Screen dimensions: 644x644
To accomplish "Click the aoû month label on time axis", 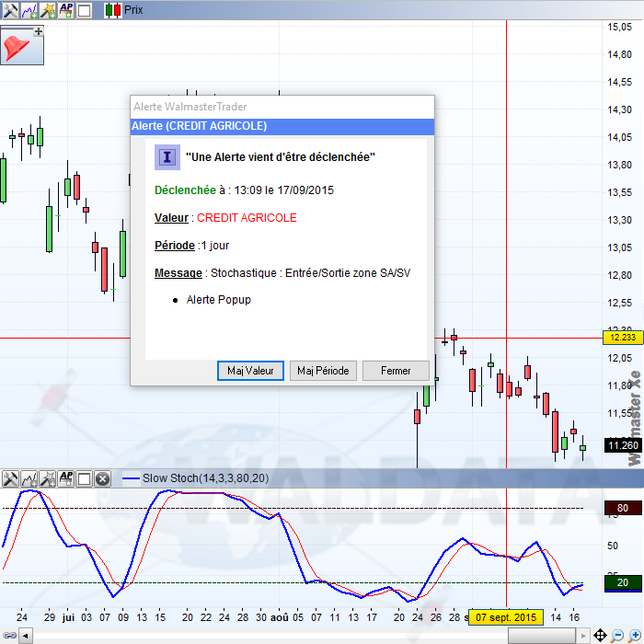I will pos(280,617).
